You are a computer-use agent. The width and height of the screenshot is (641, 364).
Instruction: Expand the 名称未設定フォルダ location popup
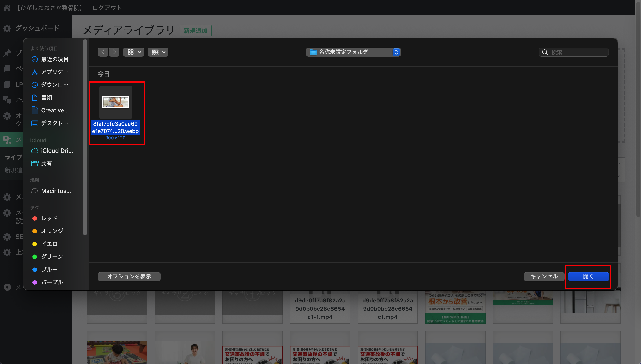tap(353, 52)
